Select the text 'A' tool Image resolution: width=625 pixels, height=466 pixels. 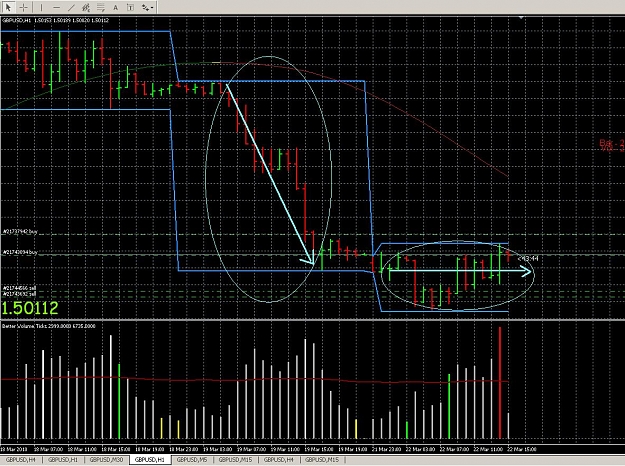(x=115, y=7)
